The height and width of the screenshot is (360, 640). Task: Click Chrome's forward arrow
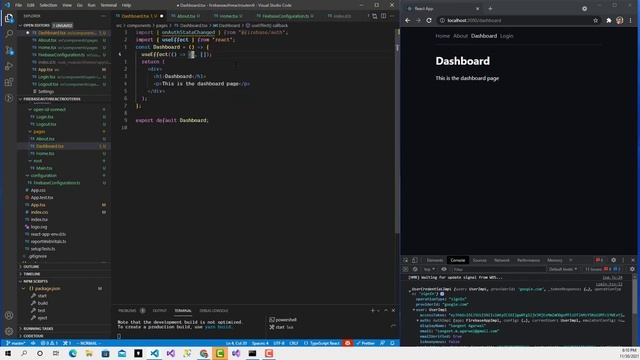418,20
